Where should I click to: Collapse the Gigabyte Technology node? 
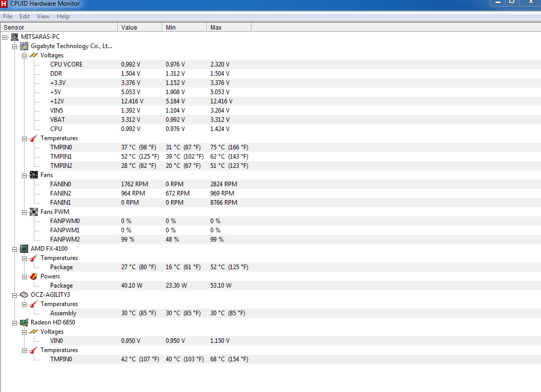pos(14,47)
